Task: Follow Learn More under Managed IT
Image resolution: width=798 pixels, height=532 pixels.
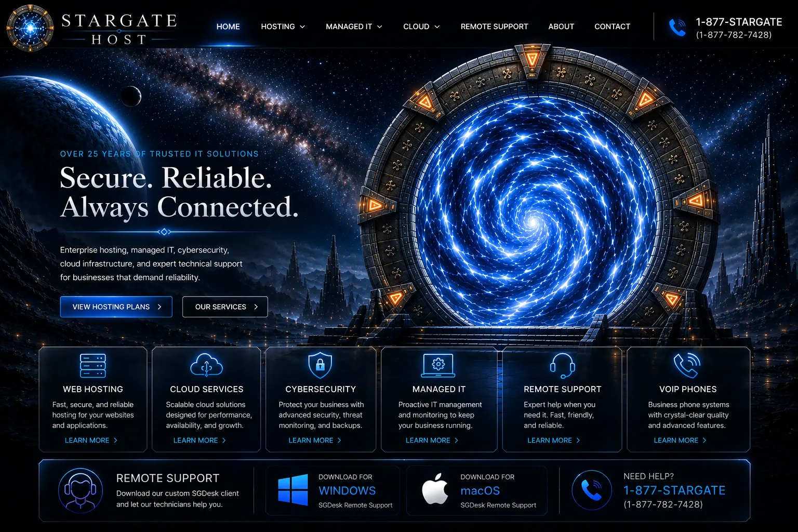Action: click(432, 441)
